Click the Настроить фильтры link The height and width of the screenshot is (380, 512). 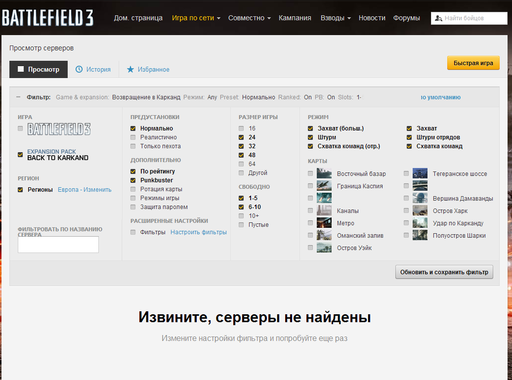coord(199,232)
